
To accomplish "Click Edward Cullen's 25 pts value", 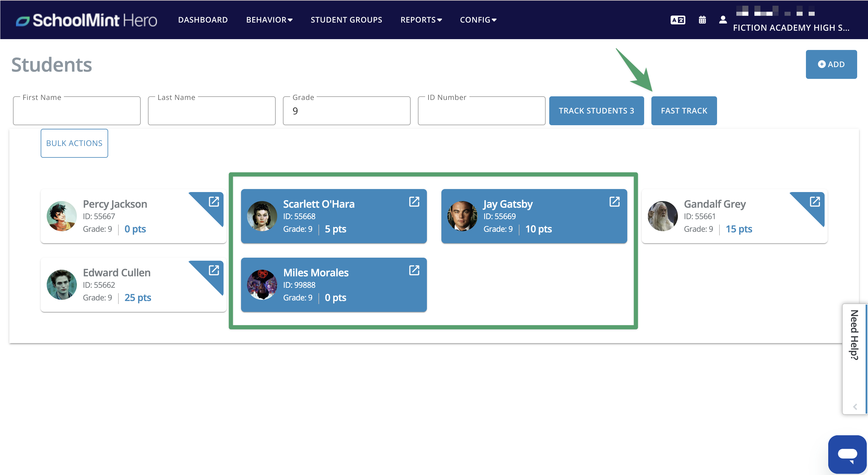I will pyautogui.click(x=138, y=298).
